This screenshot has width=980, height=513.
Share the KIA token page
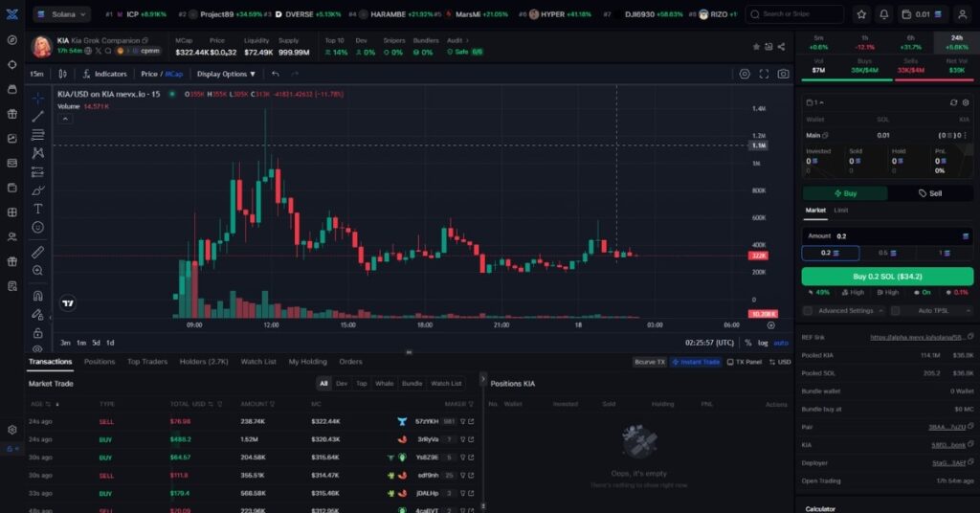[x=781, y=47]
